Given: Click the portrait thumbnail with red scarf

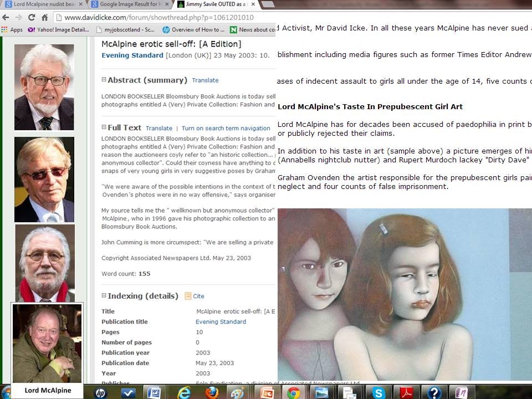Looking at the screenshot, I should [x=45, y=263].
